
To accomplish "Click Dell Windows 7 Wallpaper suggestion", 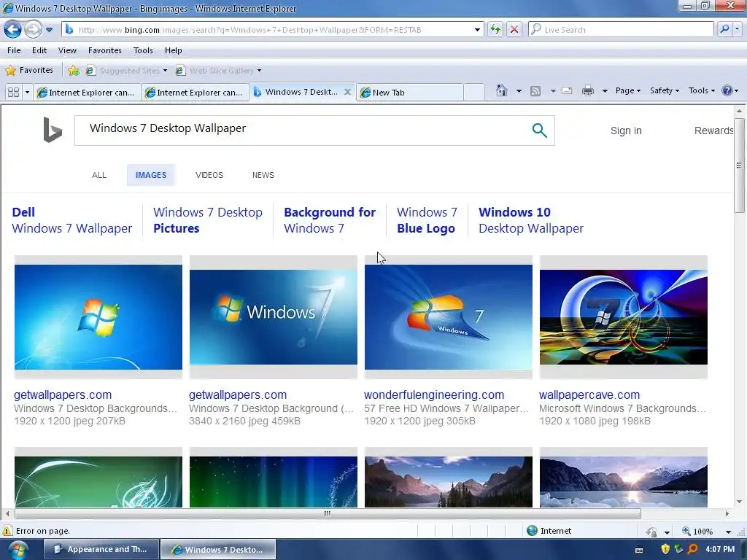I will [72, 220].
